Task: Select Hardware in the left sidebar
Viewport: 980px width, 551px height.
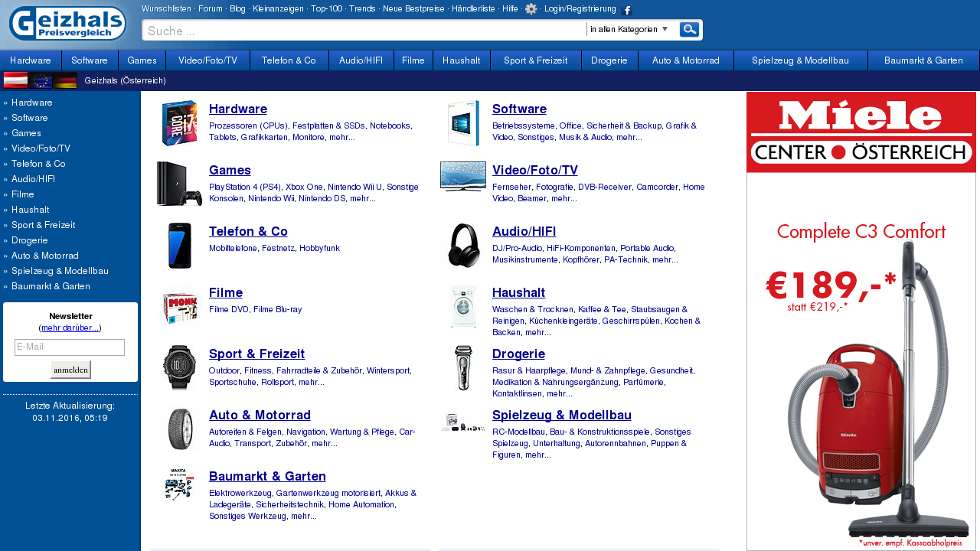Action: coord(32,103)
